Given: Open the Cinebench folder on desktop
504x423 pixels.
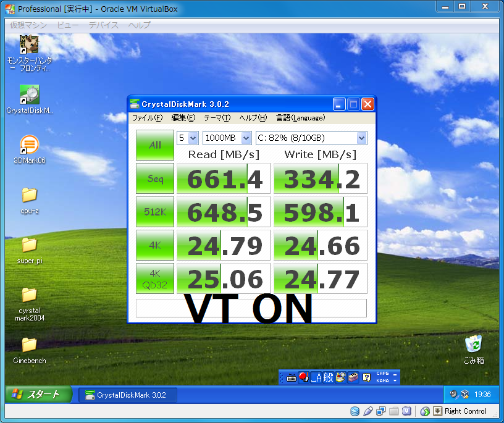Looking at the screenshot, I should pos(29,345).
